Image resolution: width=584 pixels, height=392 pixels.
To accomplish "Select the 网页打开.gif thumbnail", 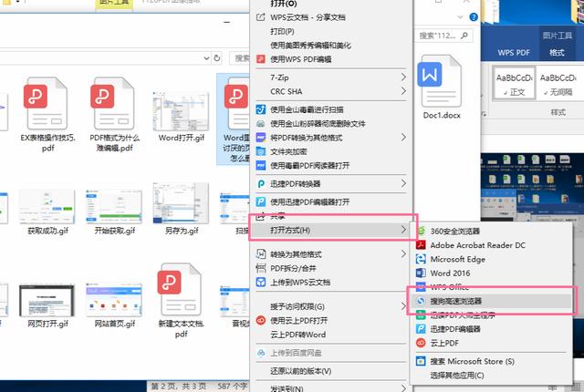I will (x=47, y=301).
